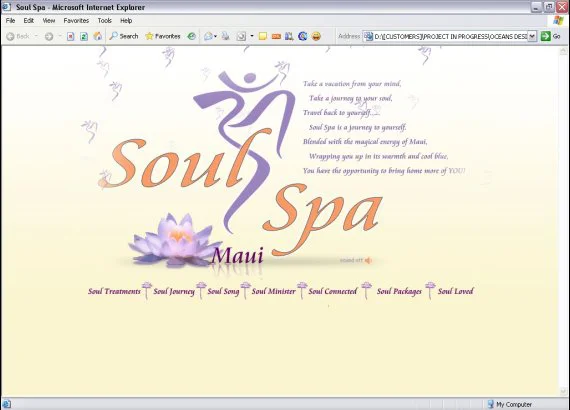Click the page scrollbar up arrow
This screenshot has width=570, height=410.
pyautogui.click(x=563, y=51)
